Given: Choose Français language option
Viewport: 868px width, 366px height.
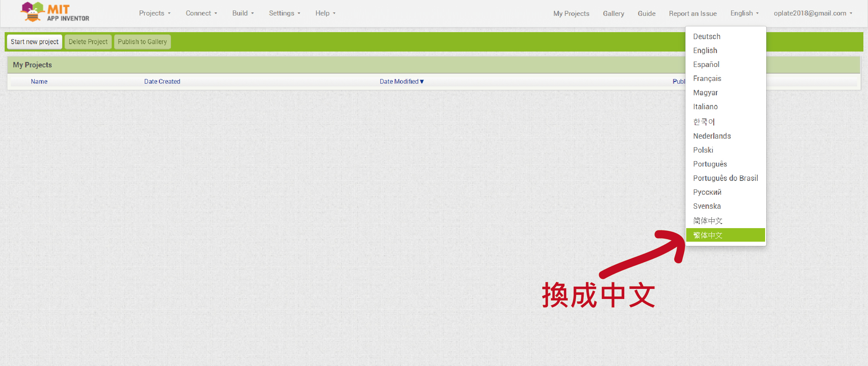Looking at the screenshot, I should pyautogui.click(x=726, y=78).
